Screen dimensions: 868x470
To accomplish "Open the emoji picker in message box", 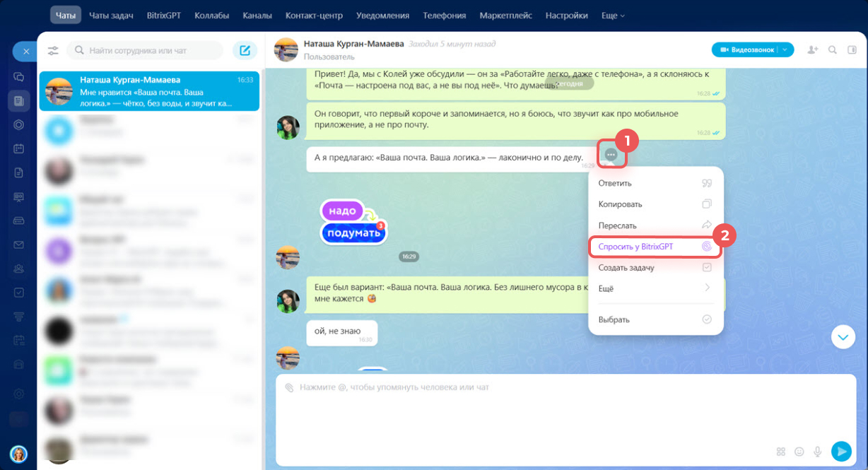I will [799, 451].
